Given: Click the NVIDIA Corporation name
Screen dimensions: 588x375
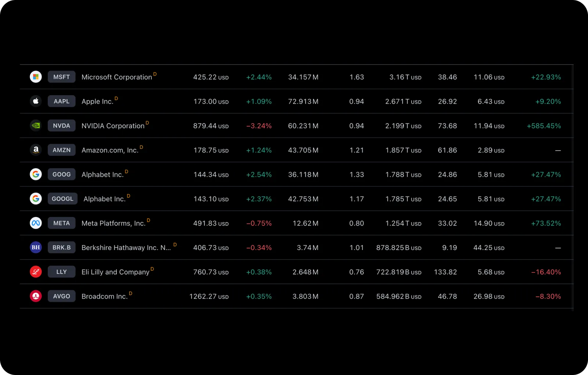Looking at the screenshot, I should click(113, 126).
